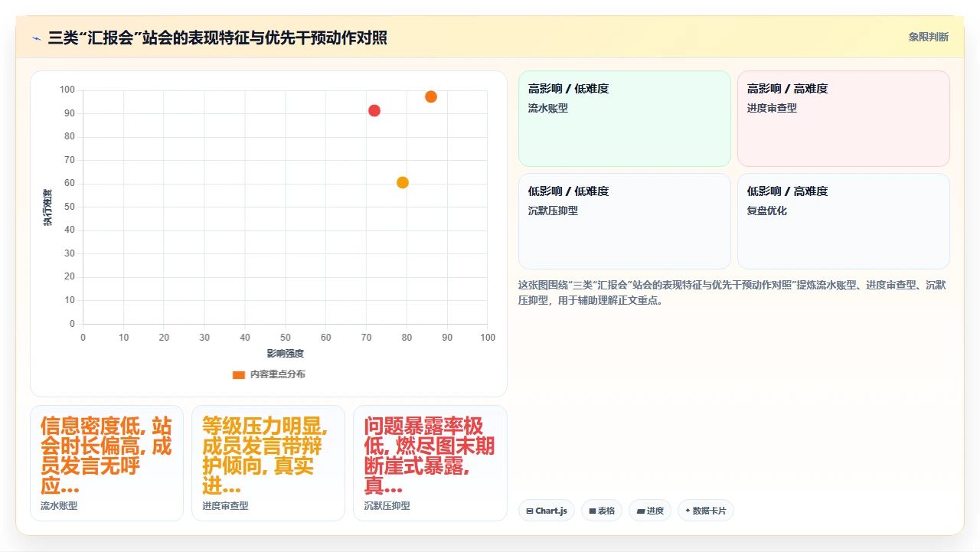Click the 执行难度 y-axis title

(47, 207)
